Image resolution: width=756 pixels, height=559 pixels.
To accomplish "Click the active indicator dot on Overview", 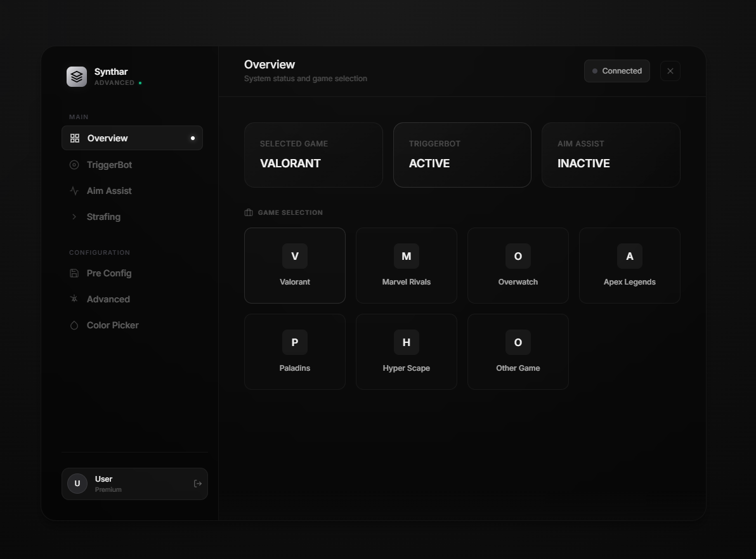I will click(x=193, y=138).
